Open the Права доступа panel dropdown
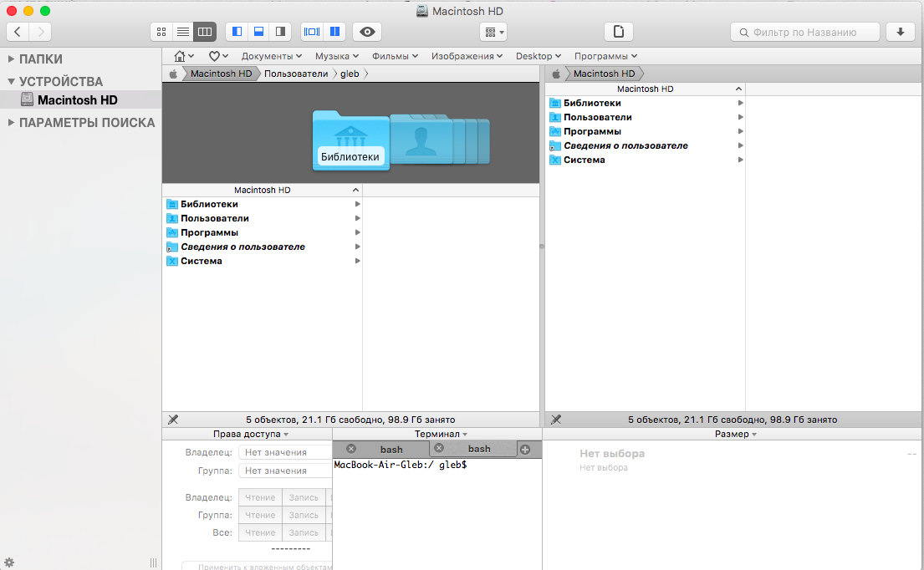This screenshot has height=570, width=924. pos(251,434)
